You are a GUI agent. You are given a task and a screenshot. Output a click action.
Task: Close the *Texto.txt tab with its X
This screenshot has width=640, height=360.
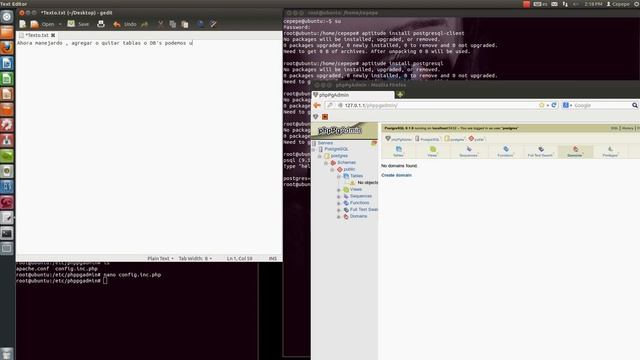(53, 36)
